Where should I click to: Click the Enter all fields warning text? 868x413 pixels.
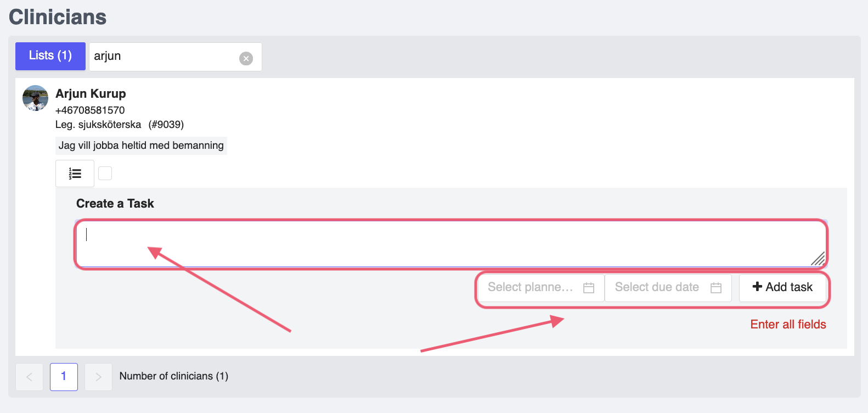788,324
